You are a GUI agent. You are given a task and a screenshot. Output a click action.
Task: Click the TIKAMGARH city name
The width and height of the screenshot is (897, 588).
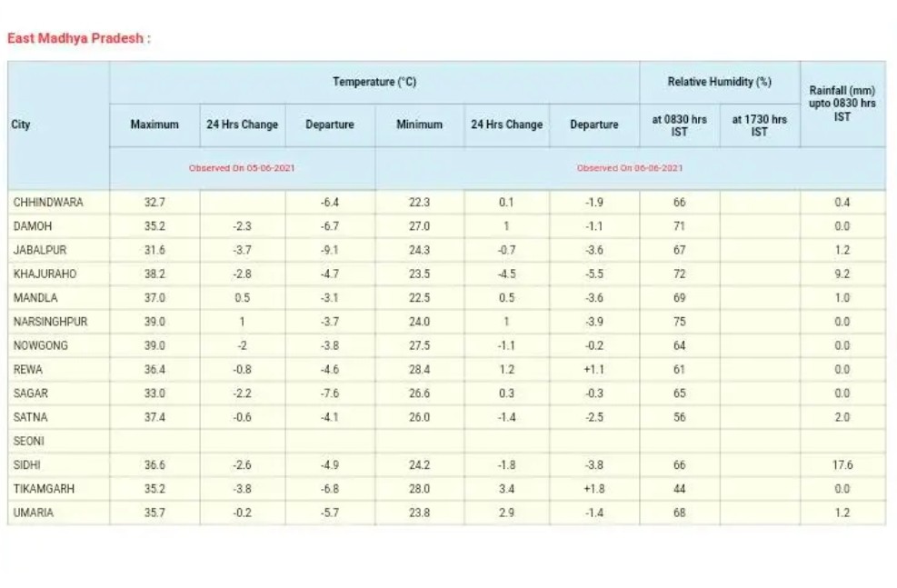point(45,489)
